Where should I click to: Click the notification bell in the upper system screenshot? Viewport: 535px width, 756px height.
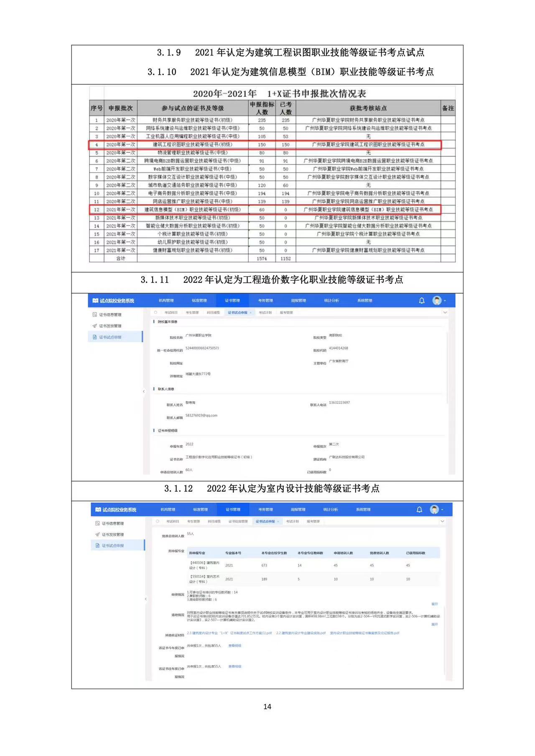click(421, 301)
